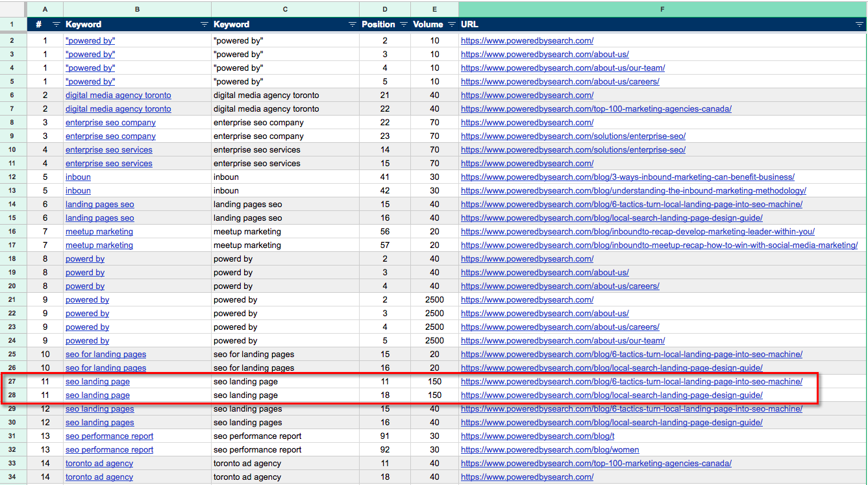Screen dimensions: 868x485
Task: Open "powered by" quoted keyword link in row 2
Action: [x=90, y=41]
